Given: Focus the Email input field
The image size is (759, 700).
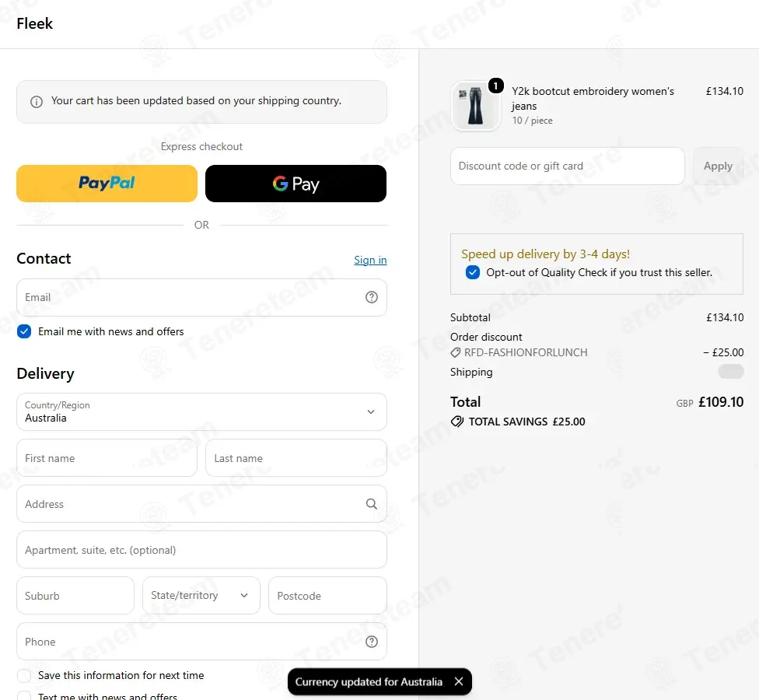Looking at the screenshot, I should 202,297.
